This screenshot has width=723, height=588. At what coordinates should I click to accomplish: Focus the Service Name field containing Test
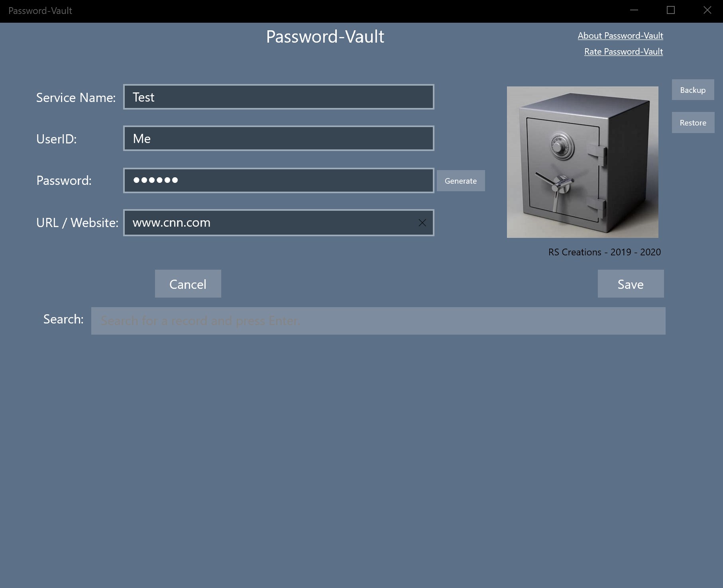(x=279, y=97)
